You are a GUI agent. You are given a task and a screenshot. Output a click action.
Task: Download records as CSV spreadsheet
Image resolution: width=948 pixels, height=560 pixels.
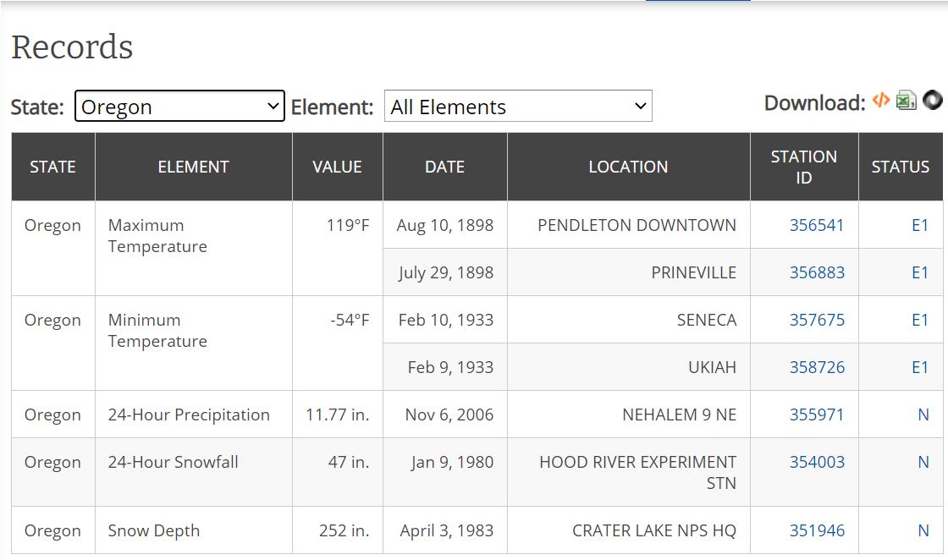(x=907, y=101)
